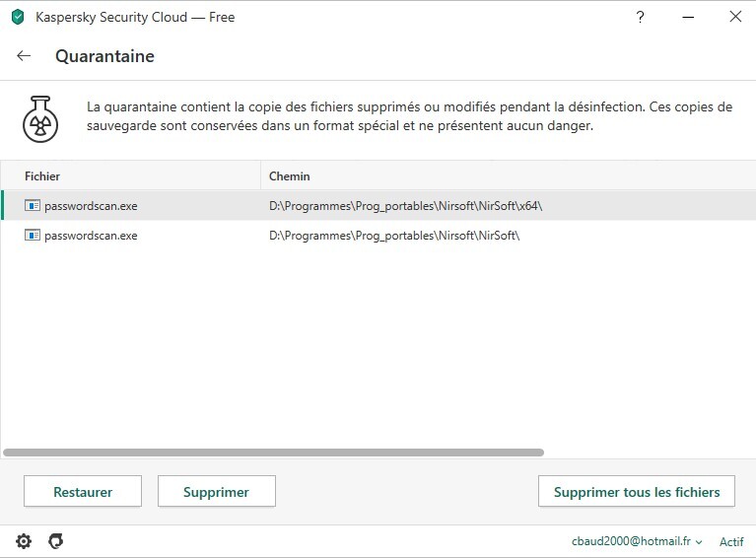Viewport: 756px width, 558px height.
Task: Click the quarantine flask icon
Action: pos(41,118)
